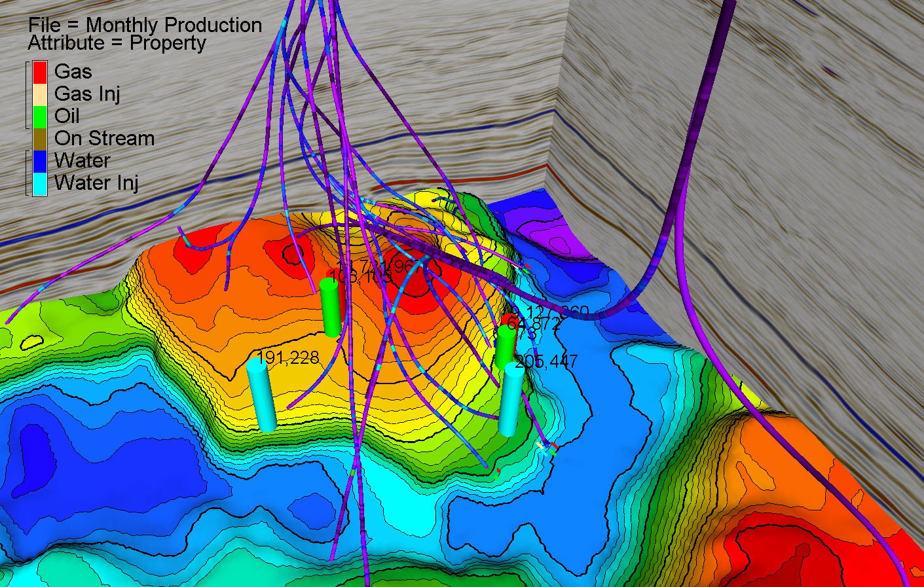
Task: Toggle the Water Inj legend entry
Action: (41, 183)
